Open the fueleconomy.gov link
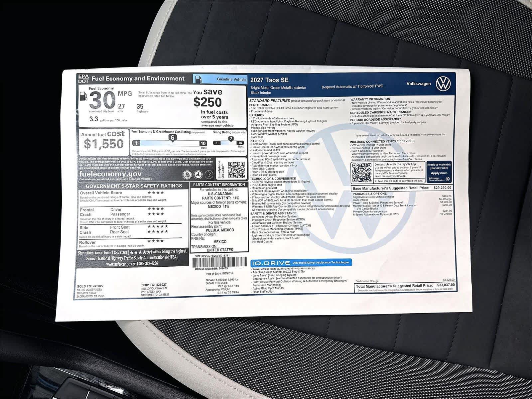The height and width of the screenshot is (399, 532). tap(110, 174)
